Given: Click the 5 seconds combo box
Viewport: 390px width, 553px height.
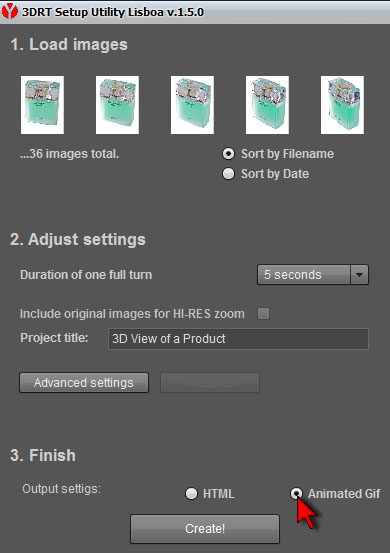Looking at the screenshot, I should 313,274.
